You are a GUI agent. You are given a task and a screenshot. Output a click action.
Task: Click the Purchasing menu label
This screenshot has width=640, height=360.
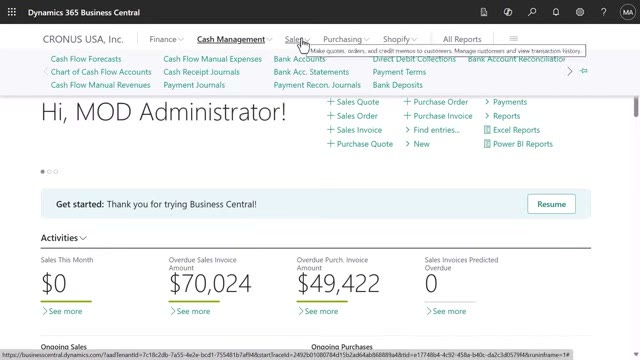pos(342,39)
